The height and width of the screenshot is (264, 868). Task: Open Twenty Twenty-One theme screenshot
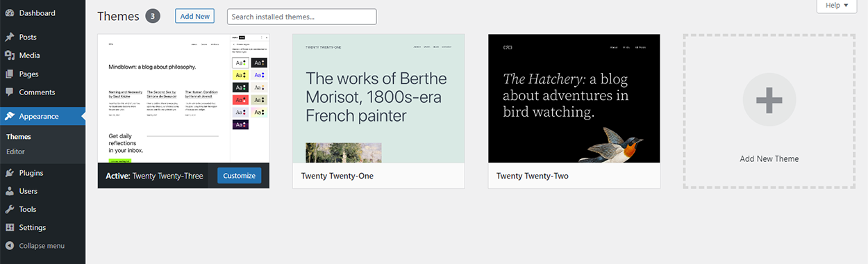tap(378, 99)
